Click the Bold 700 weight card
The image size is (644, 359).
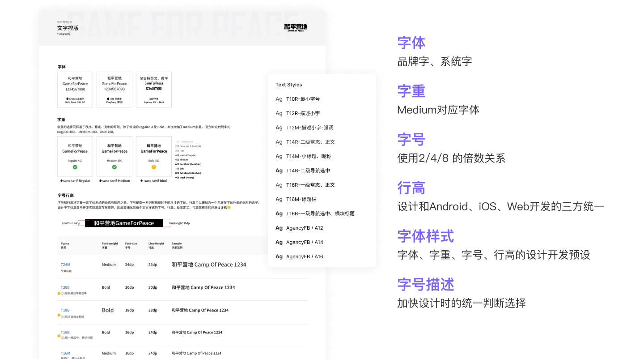[154, 156]
